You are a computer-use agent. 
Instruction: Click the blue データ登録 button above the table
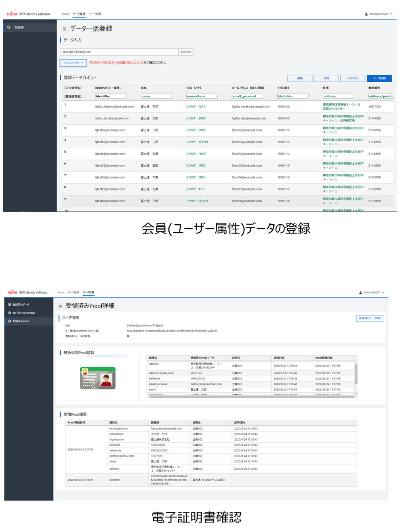tap(379, 78)
